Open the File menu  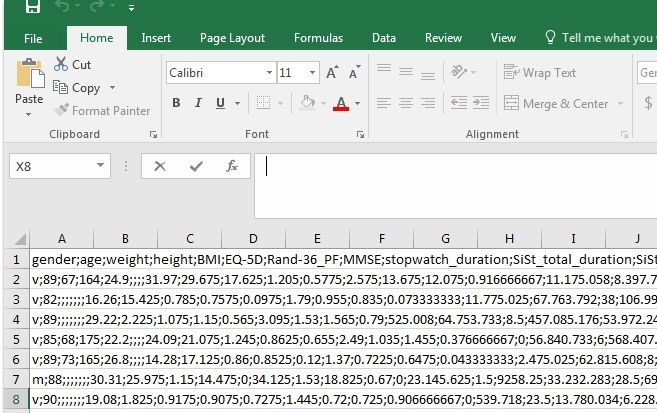point(33,38)
